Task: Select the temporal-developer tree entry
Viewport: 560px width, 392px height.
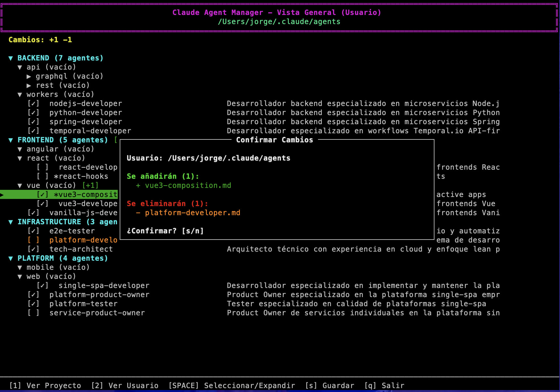Action: pos(90,131)
